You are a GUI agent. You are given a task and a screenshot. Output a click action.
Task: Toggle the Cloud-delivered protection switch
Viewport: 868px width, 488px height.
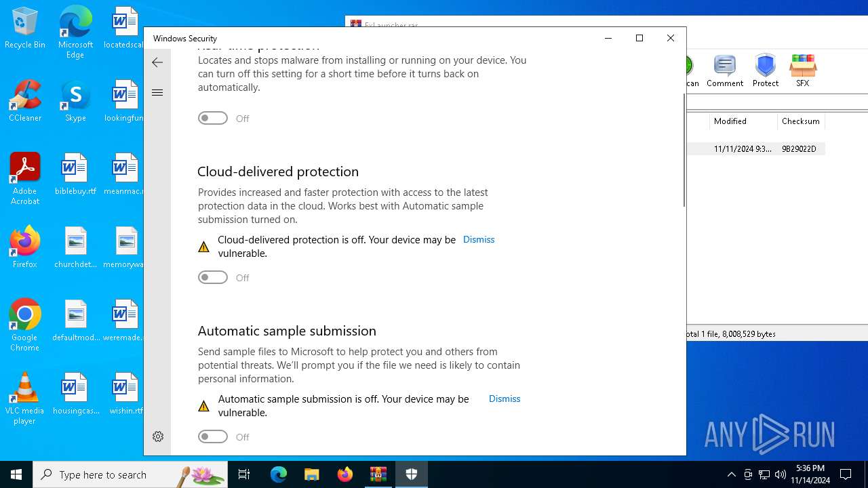coord(213,277)
